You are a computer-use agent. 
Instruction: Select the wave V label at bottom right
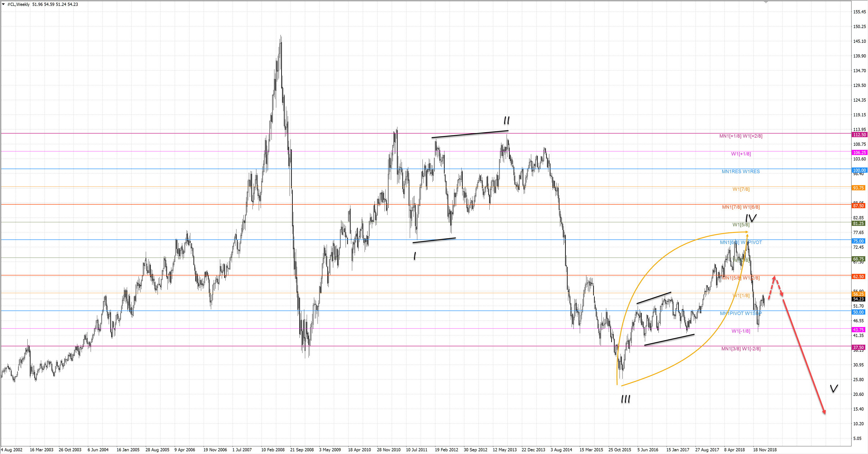pyautogui.click(x=834, y=389)
